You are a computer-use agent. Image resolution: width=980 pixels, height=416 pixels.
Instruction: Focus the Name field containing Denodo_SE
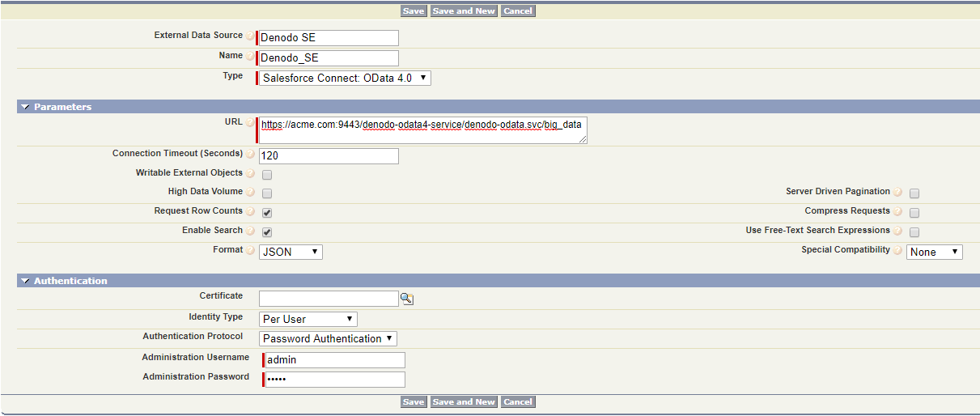click(x=329, y=58)
